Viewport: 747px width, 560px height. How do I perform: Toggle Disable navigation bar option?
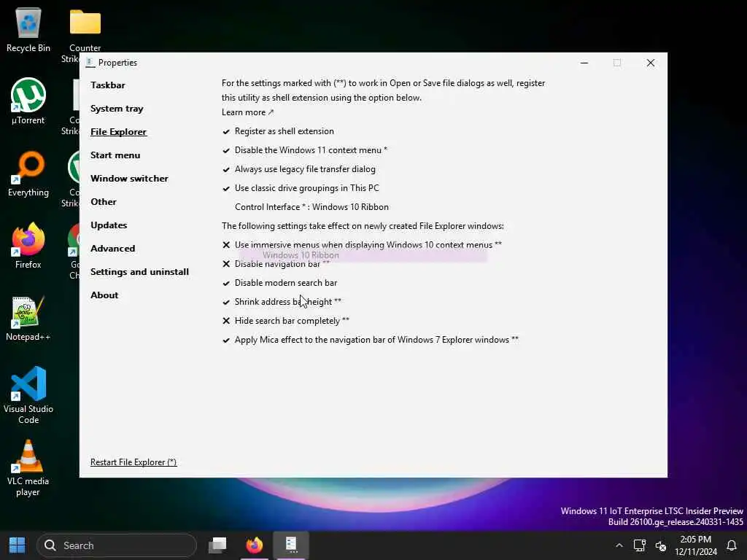275,264
